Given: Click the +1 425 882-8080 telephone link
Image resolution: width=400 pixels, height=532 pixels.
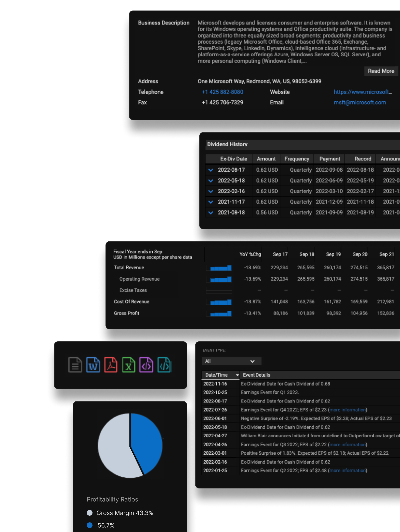Looking at the screenshot, I should tap(222, 92).
